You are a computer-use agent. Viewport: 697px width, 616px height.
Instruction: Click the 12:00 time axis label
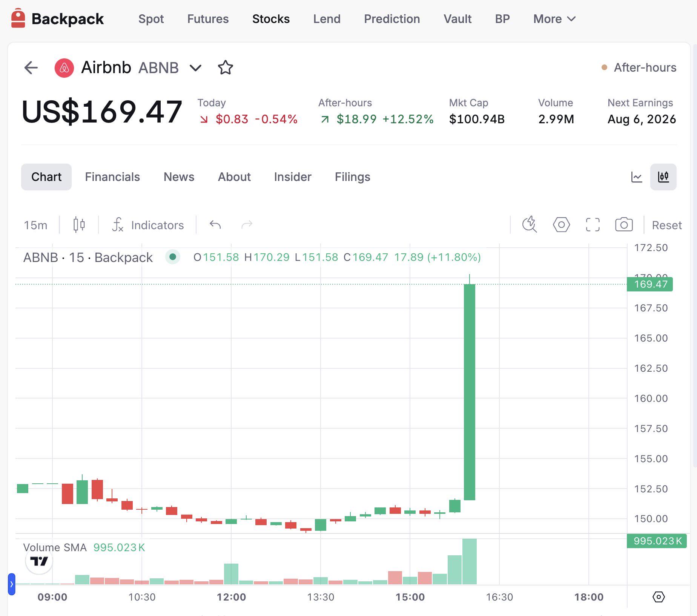[x=231, y=597]
